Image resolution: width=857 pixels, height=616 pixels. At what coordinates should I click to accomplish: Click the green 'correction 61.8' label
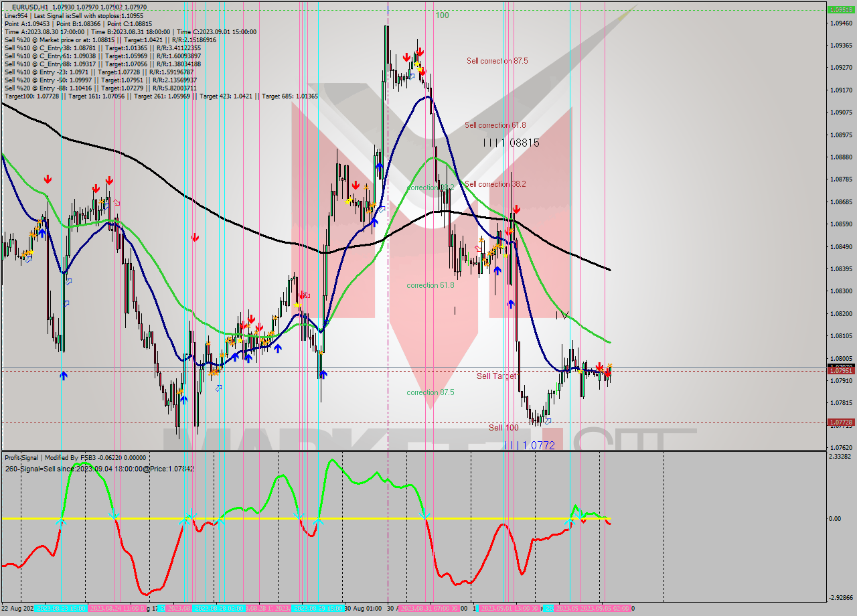coord(431,285)
